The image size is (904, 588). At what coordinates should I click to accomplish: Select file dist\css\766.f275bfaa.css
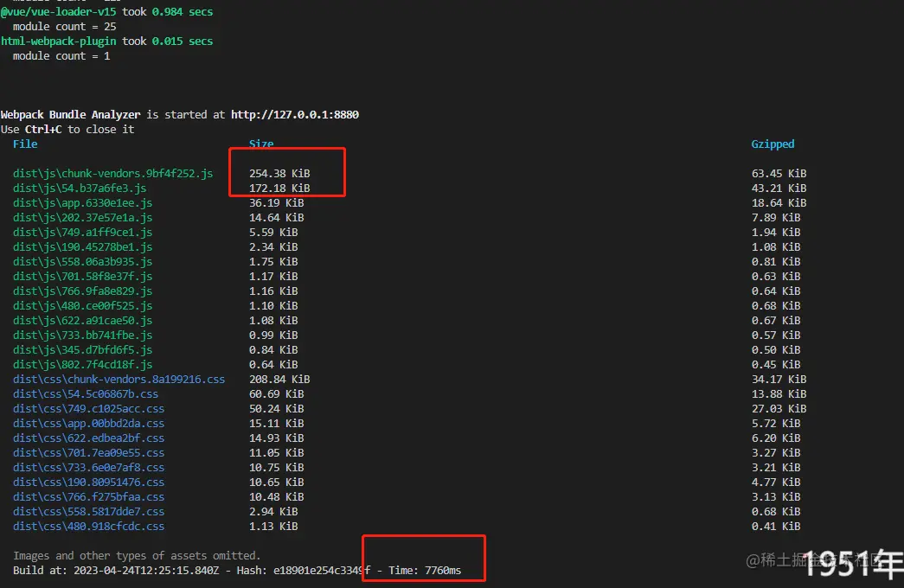(x=89, y=497)
